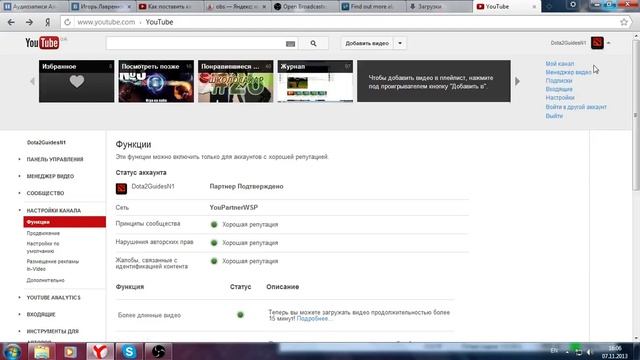Open the Dota2GuidesN1 channel name in sidebar
The image size is (640, 360).
(x=46, y=142)
